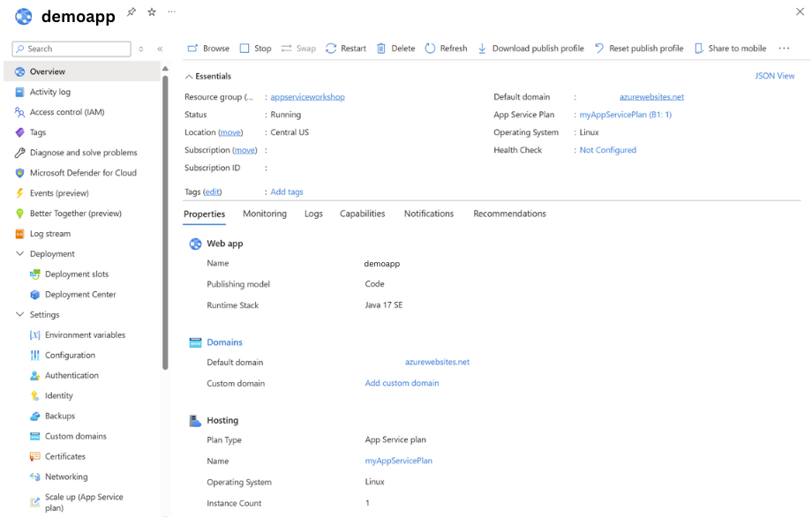The image size is (812, 518).
Task: Click inside the sidebar search box
Action: coord(71,49)
